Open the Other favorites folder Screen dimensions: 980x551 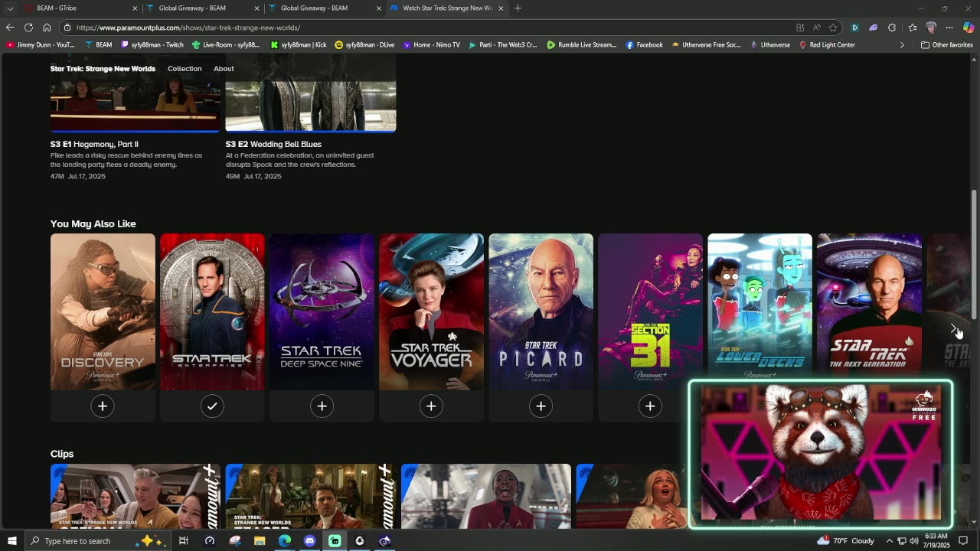[x=947, y=45]
